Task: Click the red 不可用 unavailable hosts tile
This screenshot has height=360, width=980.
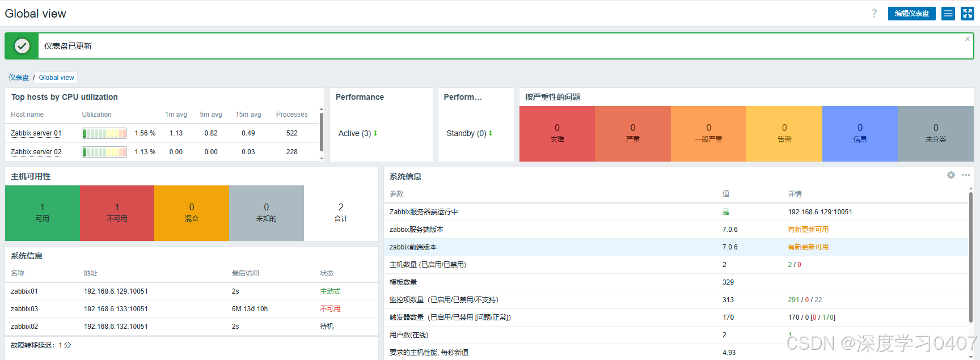Action: 117,213
